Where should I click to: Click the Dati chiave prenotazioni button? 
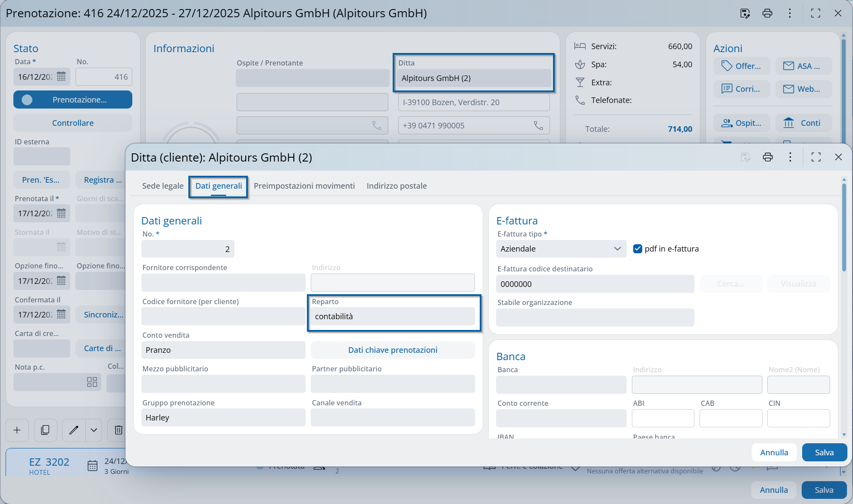(x=392, y=350)
